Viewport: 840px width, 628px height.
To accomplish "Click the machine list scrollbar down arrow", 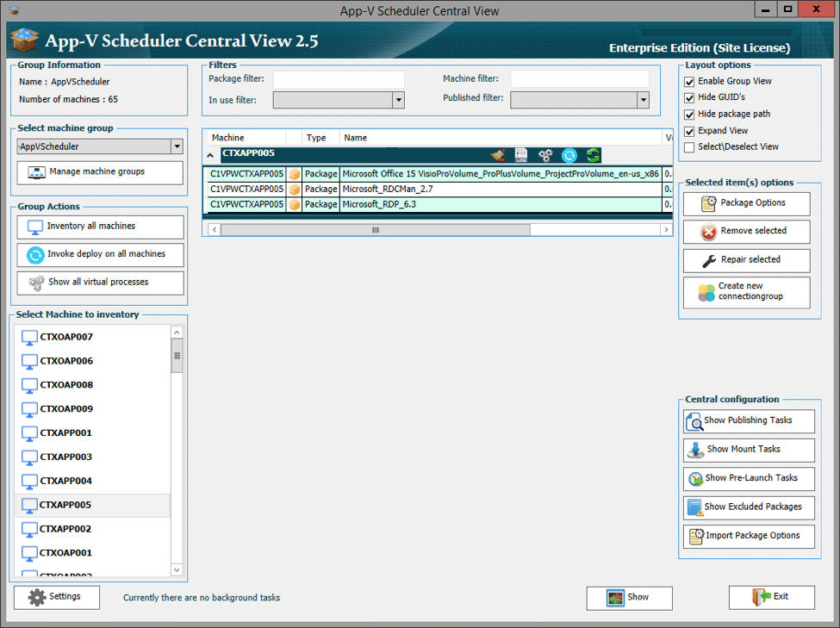I will tap(177, 569).
